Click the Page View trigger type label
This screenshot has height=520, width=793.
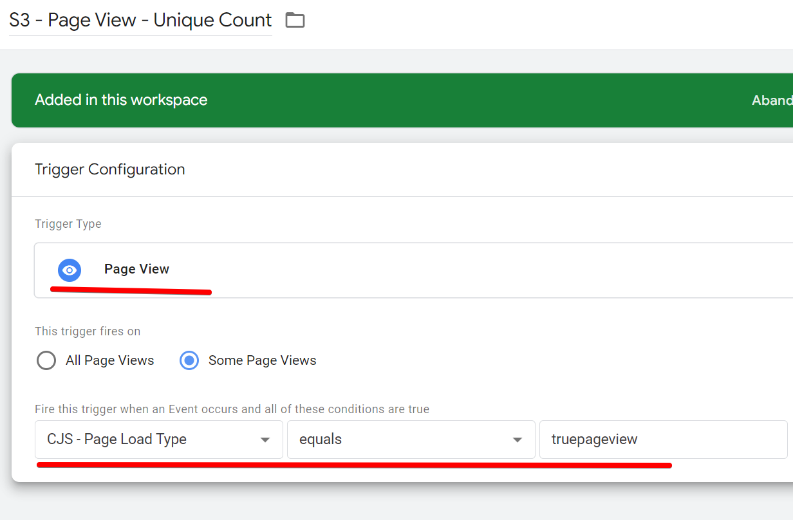[x=137, y=269]
